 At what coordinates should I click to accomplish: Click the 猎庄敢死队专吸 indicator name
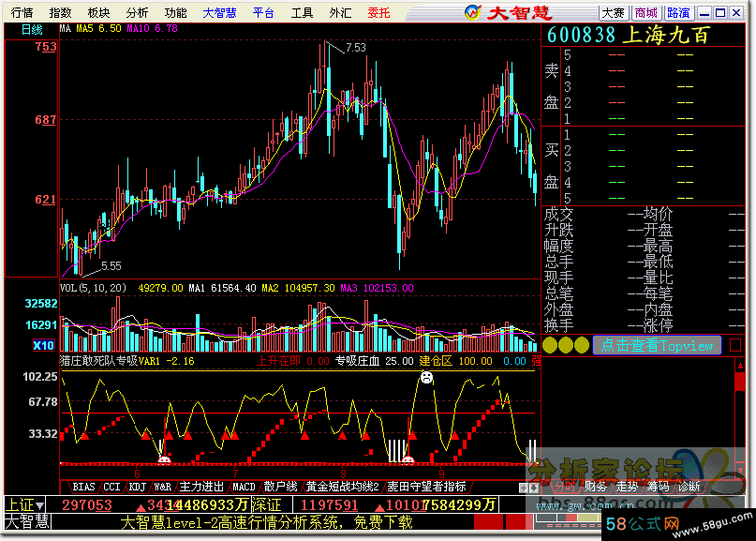[x=99, y=361]
